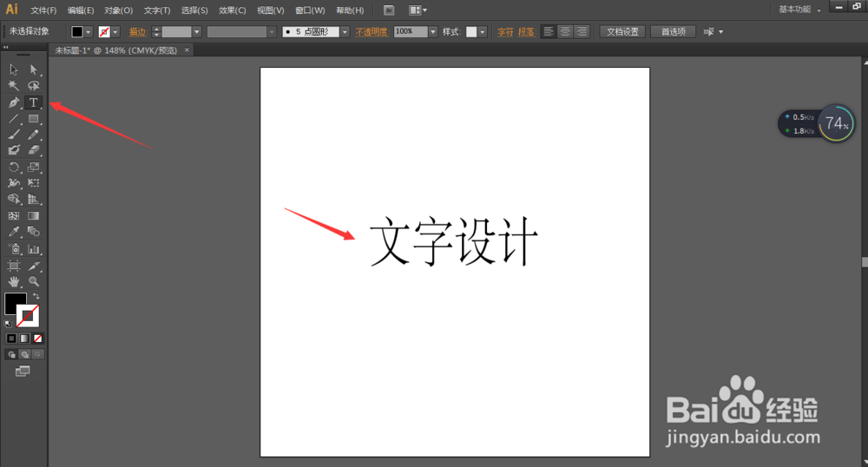Toggle align right paragraph button

coord(582,31)
